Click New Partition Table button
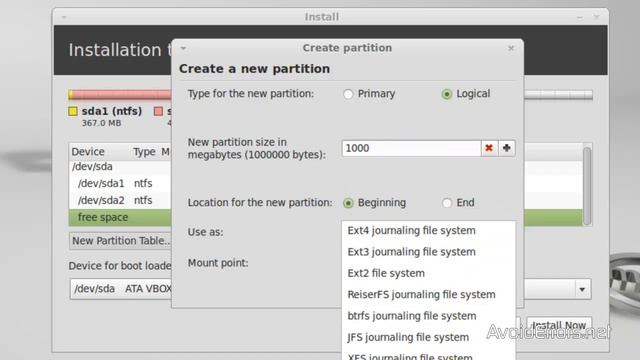 (121, 241)
